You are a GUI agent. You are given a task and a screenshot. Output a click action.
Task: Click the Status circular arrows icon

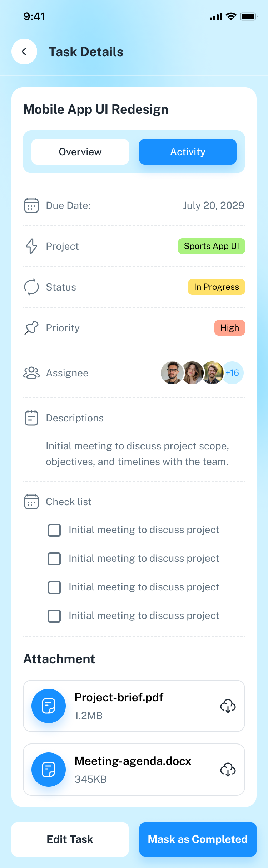click(x=31, y=287)
